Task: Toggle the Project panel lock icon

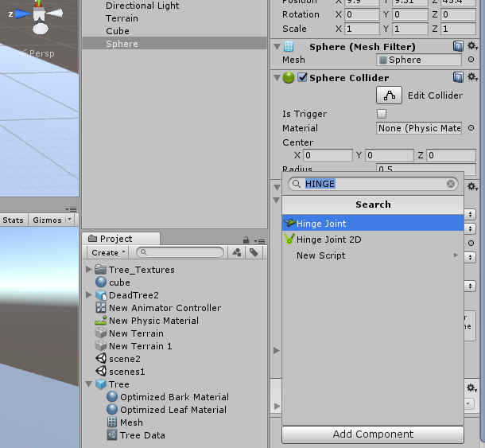Action: [x=246, y=240]
